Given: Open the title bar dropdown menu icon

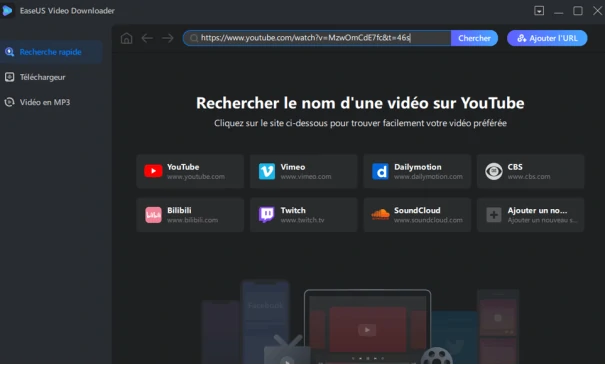Looking at the screenshot, I should (539, 10).
